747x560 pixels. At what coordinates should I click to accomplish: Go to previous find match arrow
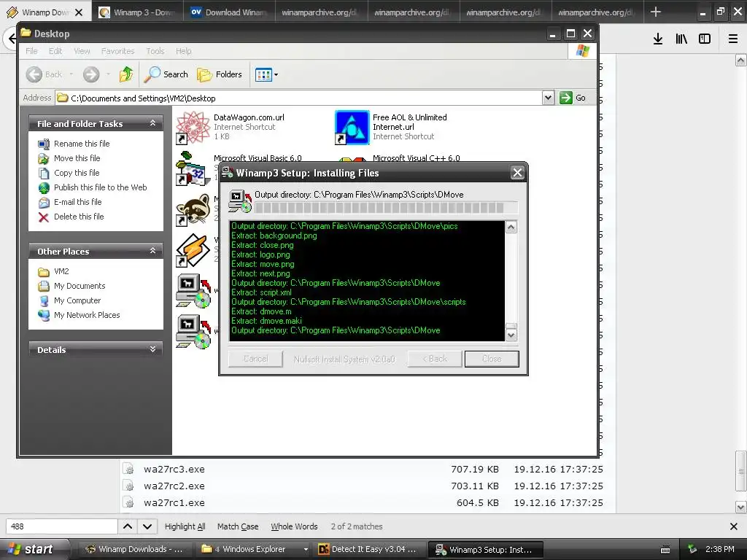pos(128,526)
